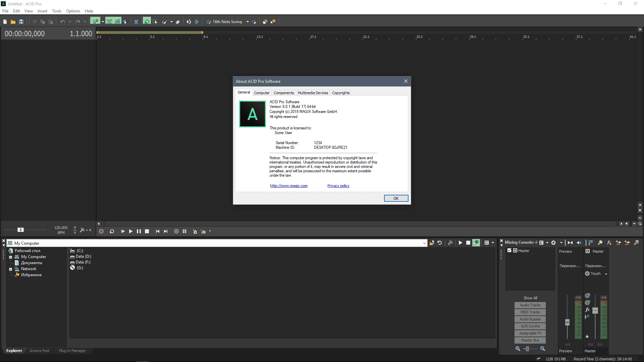Open the Touch automation mode dropdown
The image size is (644, 362).
606,274
